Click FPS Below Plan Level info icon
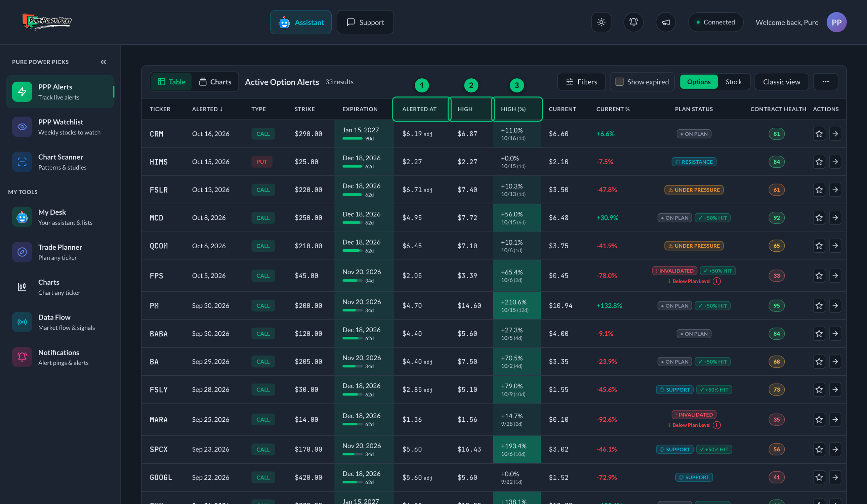Image resolution: width=867 pixels, height=504 pixels. [717, 282]
